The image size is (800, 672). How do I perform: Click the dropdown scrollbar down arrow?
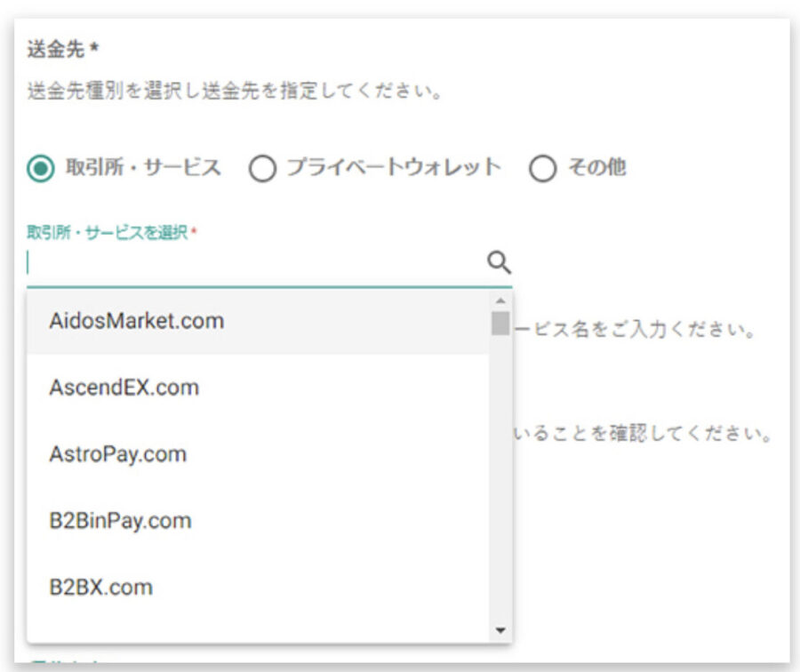pos(500,631)
